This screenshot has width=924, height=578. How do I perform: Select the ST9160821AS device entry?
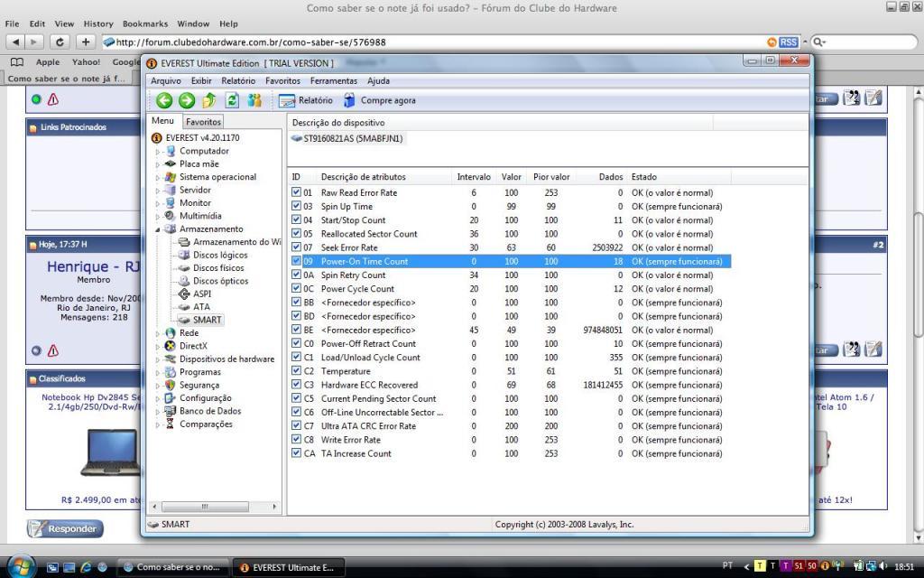click(x=353, y=138)
